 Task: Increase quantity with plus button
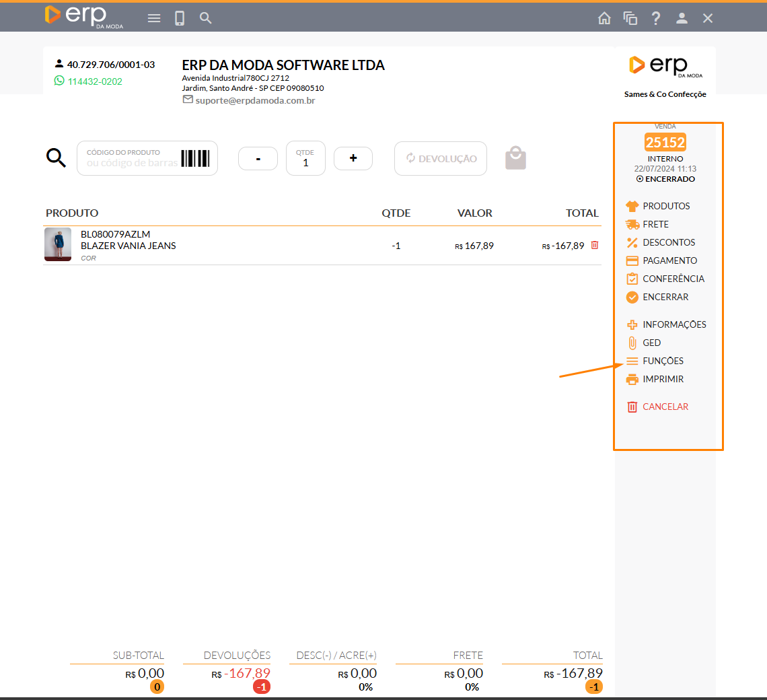pos(353,158)
